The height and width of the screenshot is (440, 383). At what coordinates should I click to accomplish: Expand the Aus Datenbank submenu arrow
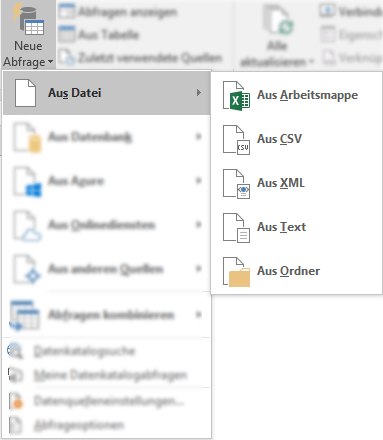199,136
